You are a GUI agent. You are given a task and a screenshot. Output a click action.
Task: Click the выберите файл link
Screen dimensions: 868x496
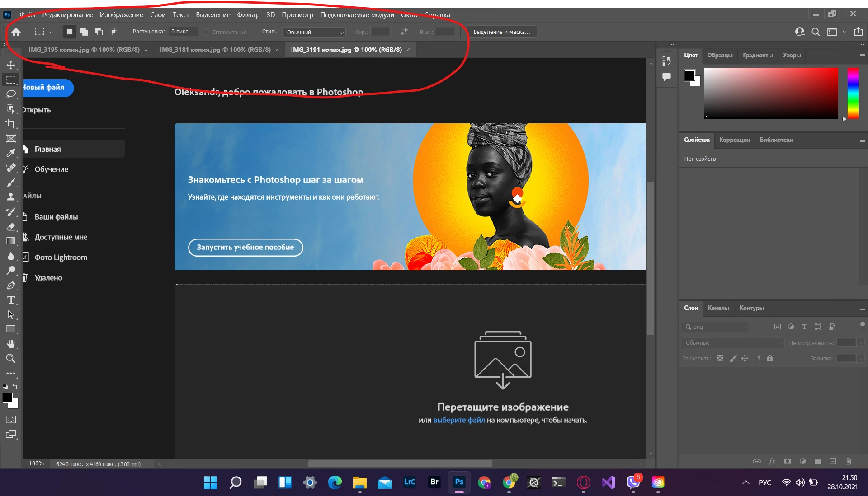[458, 420]
